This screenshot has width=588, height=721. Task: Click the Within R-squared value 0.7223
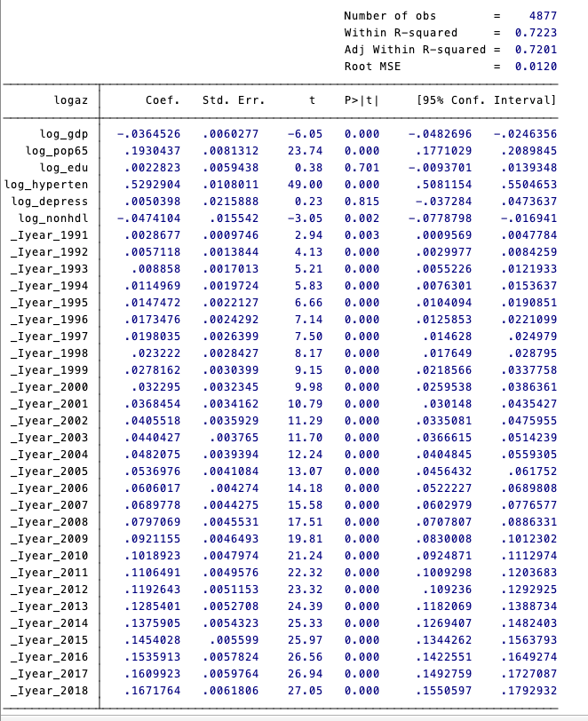click(x=537, y=33)
